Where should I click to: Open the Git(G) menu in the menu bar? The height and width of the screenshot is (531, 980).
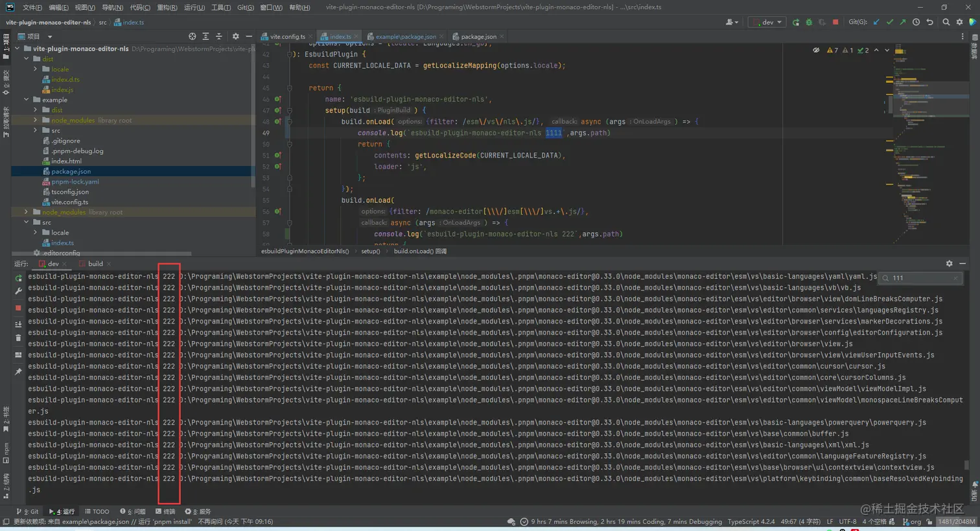(x=245, y=7)
